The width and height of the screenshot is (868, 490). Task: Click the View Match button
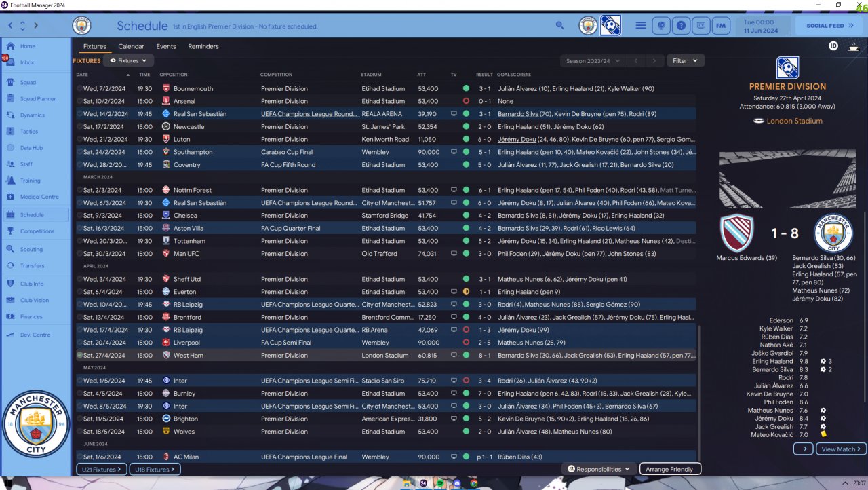click(842, 449)
